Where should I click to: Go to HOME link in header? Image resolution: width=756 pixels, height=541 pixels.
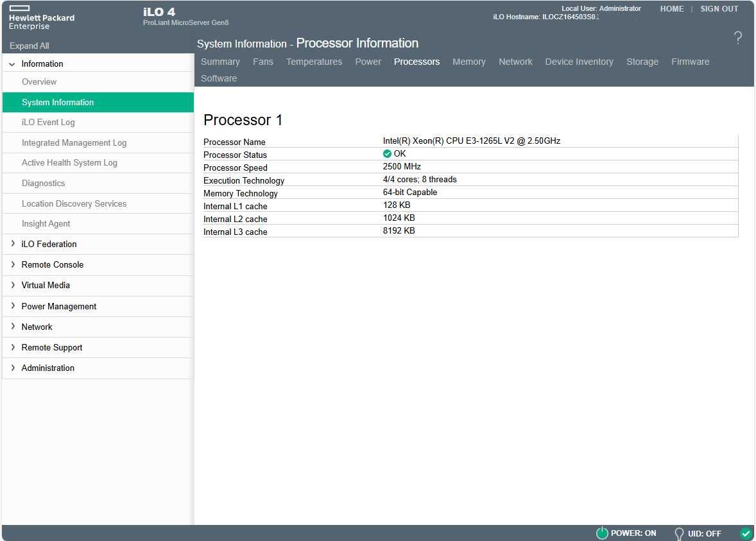point(672,9)
